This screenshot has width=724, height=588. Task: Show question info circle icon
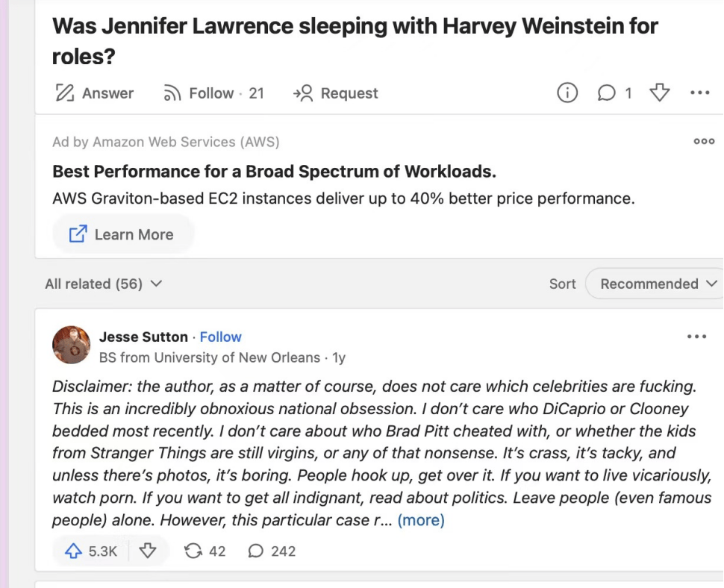tap(567, 93)
